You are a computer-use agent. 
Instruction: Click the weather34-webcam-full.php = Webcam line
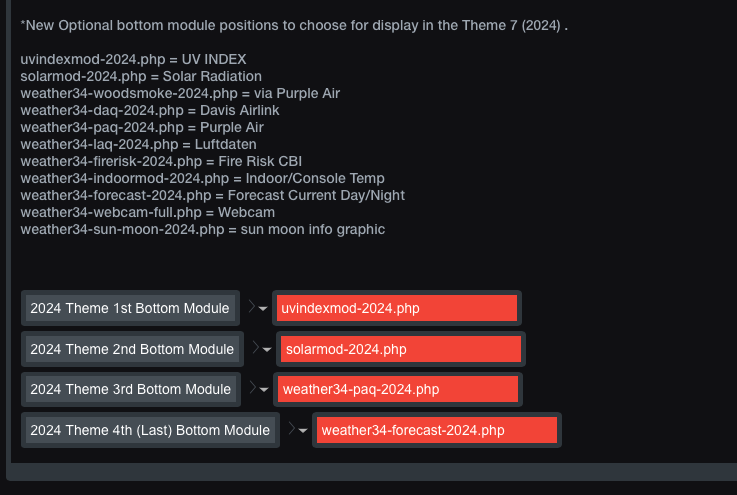point(148,212)
